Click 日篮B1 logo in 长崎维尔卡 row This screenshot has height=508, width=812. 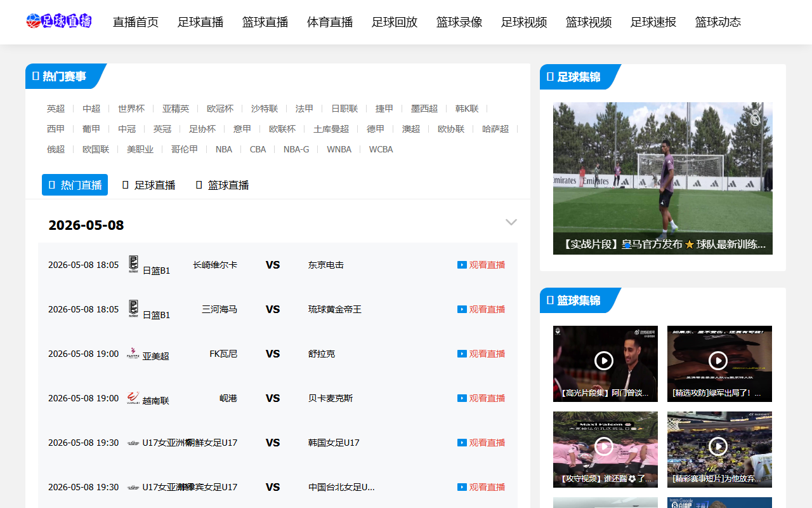133,264
